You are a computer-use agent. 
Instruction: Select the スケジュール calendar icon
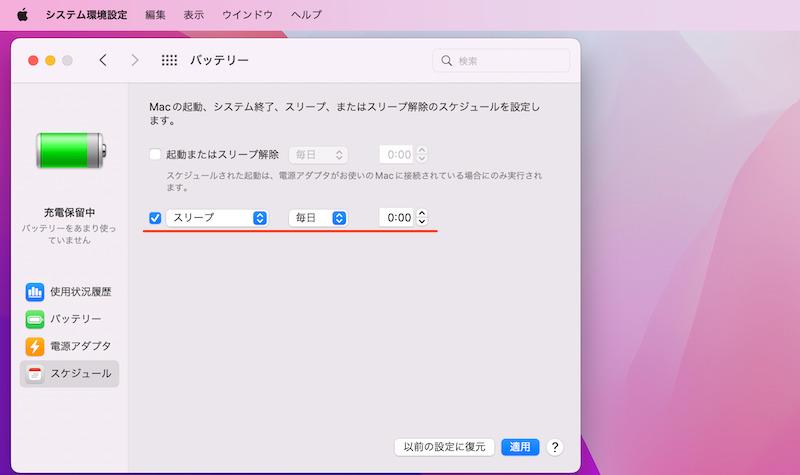(35, 373)
